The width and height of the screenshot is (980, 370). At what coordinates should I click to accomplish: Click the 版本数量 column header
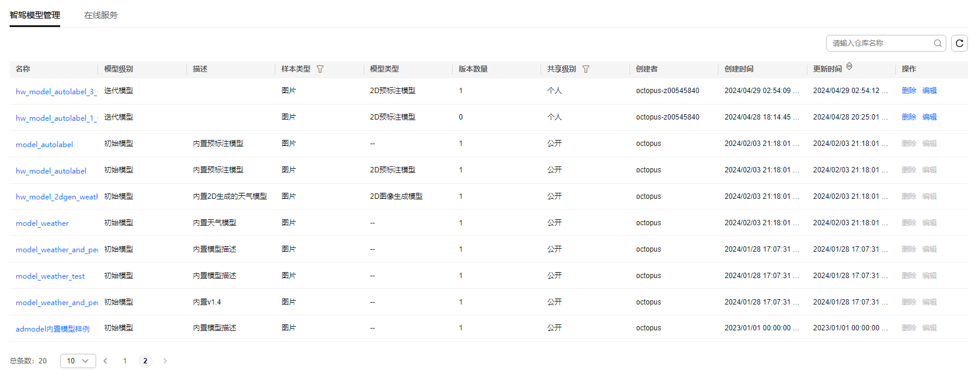pos(473,69)
